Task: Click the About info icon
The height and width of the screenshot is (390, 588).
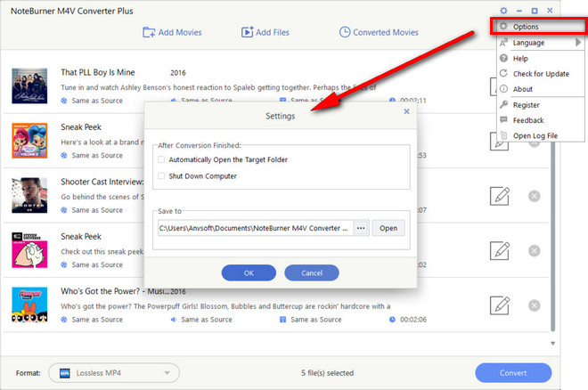Action: [x=503, y=89]
